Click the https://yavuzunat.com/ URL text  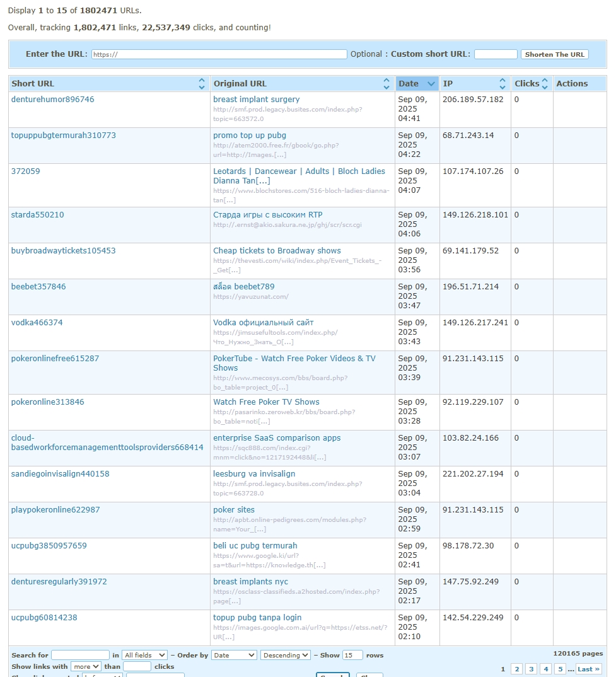250,297
